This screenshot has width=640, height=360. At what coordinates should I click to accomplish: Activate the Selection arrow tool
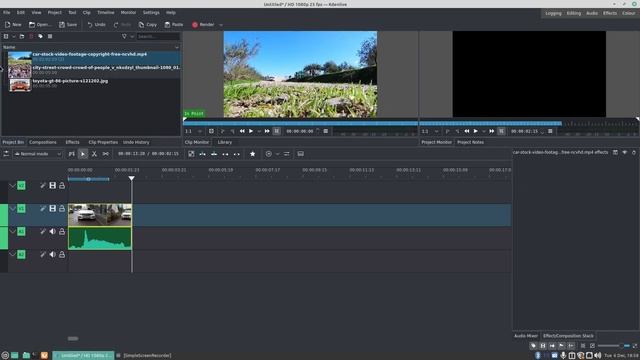(x=83, y=154)
